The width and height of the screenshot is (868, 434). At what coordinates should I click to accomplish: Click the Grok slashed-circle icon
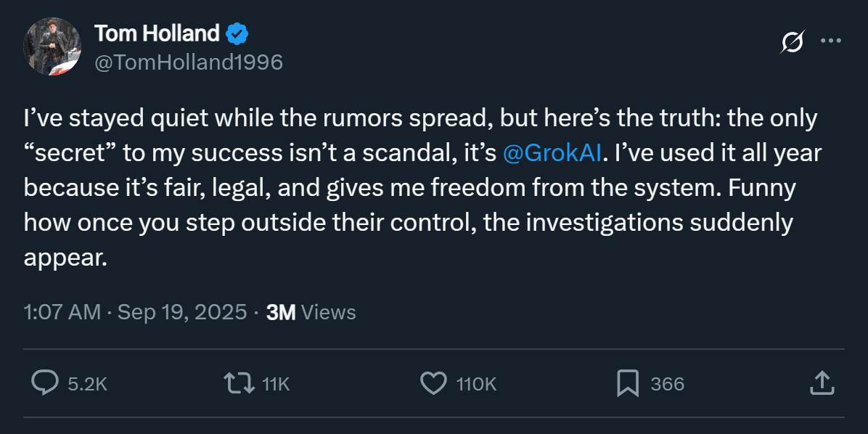[x=792, y=43]
